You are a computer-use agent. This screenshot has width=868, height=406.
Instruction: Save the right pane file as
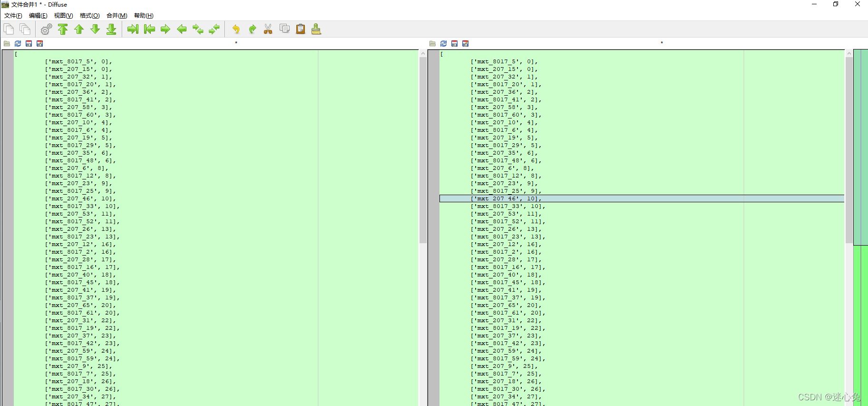tap(465, 43)
